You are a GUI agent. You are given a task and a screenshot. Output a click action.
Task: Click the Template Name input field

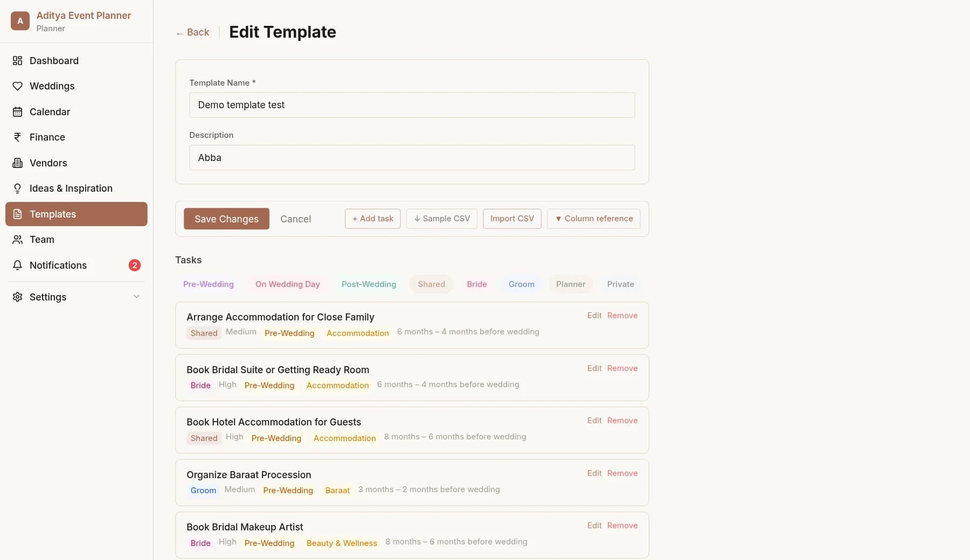pos(412,105)
